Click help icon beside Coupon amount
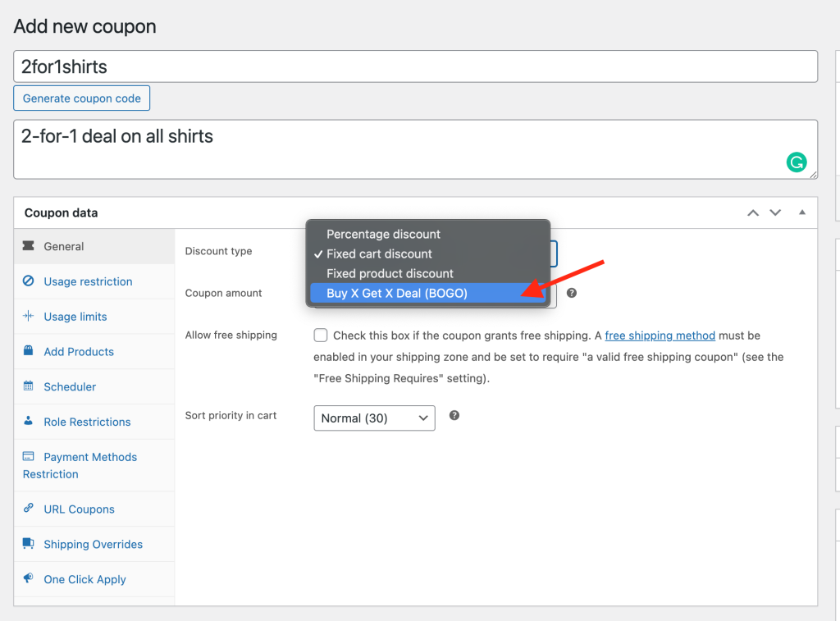The image size is (840, 621). (x=572, y=293)
